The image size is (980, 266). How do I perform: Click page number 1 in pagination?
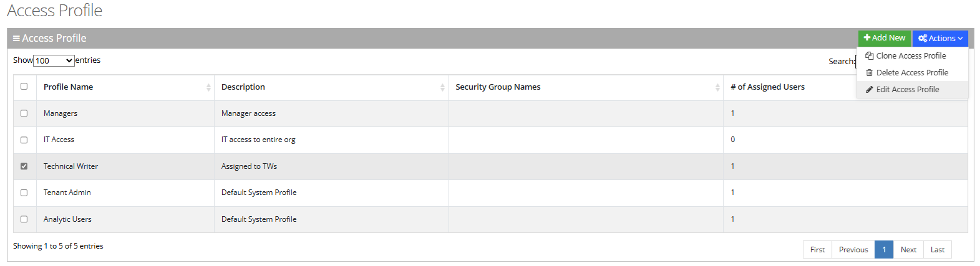point(884,250)
